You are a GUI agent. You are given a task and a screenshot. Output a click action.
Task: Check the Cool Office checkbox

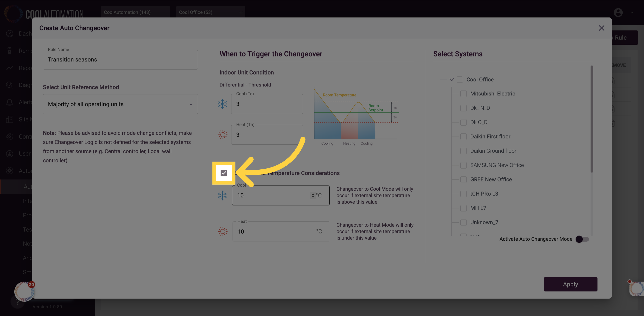coord(460,80)
